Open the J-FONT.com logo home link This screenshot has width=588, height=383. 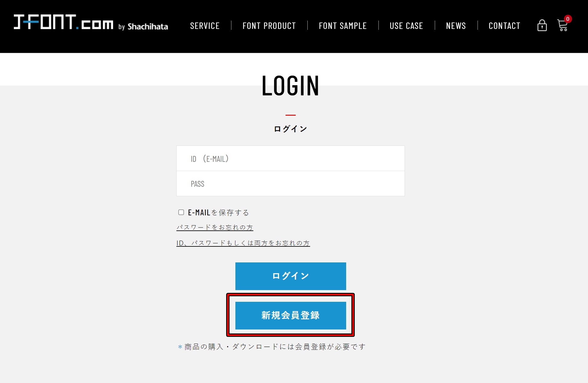point(63,22)
